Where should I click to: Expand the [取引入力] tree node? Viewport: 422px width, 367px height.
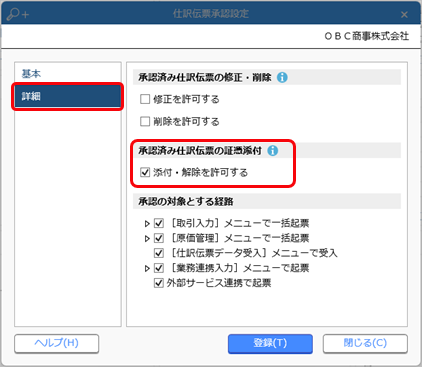[147, 223]
